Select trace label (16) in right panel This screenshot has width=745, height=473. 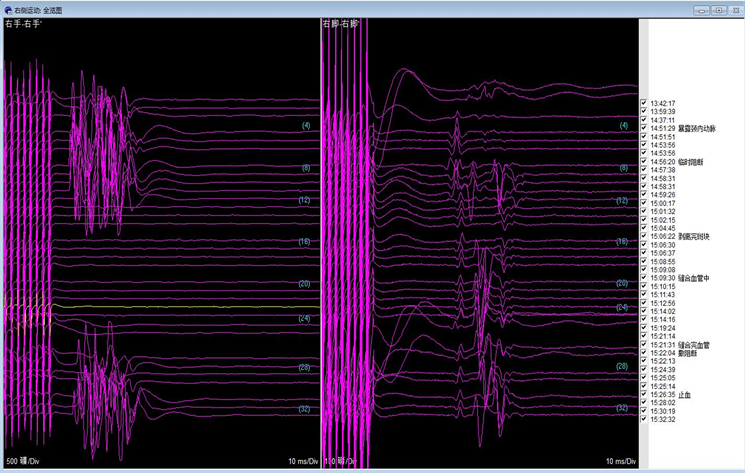[x=622, y=242]
